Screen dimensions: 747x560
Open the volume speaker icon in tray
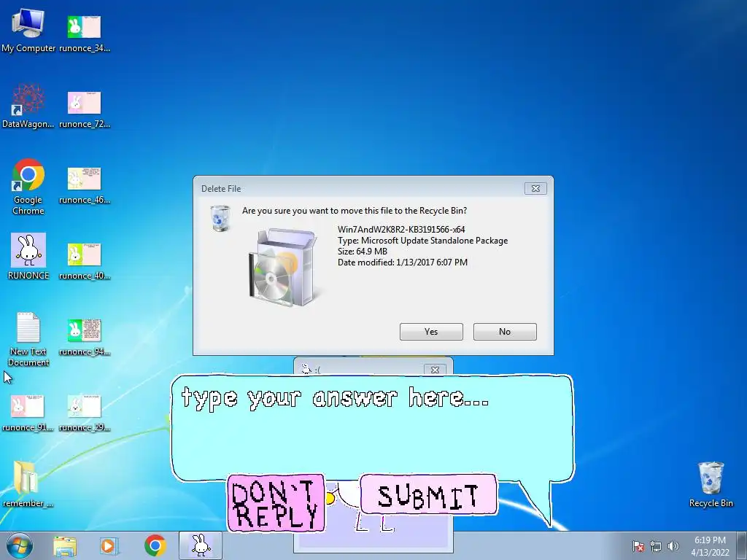673,546
